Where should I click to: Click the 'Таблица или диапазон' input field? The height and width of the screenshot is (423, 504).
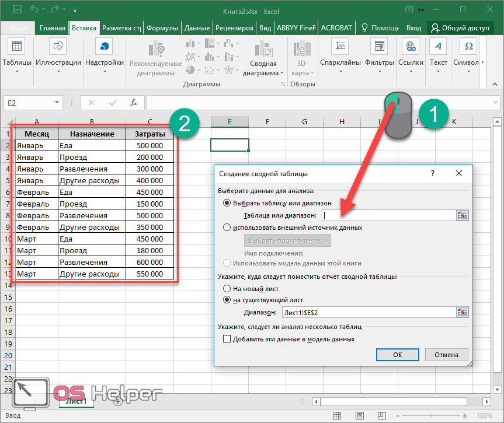[387, 215]
